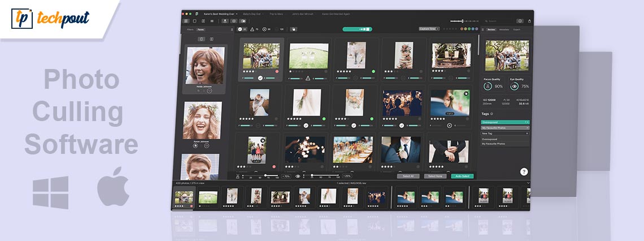This screenshot has height=241, width=644.
Task: Open the Baby's Day Out tab
Action: (x=252, y=14)
